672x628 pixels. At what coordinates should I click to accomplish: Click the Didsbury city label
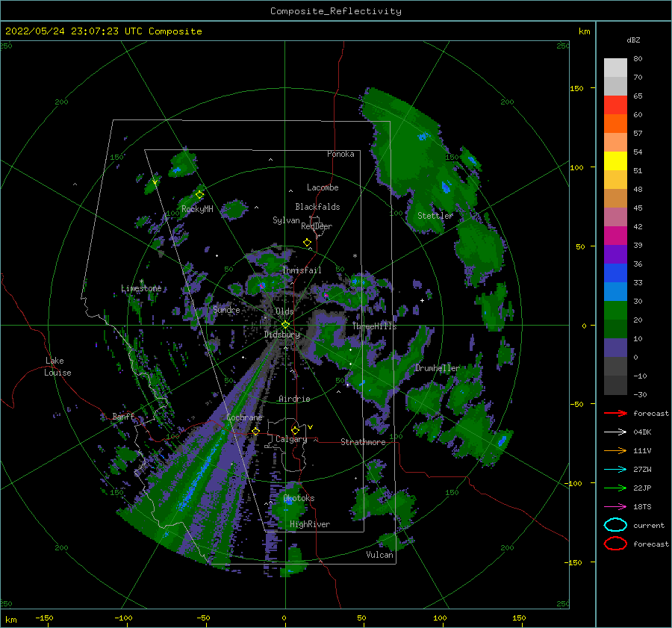tap(282, 335)
